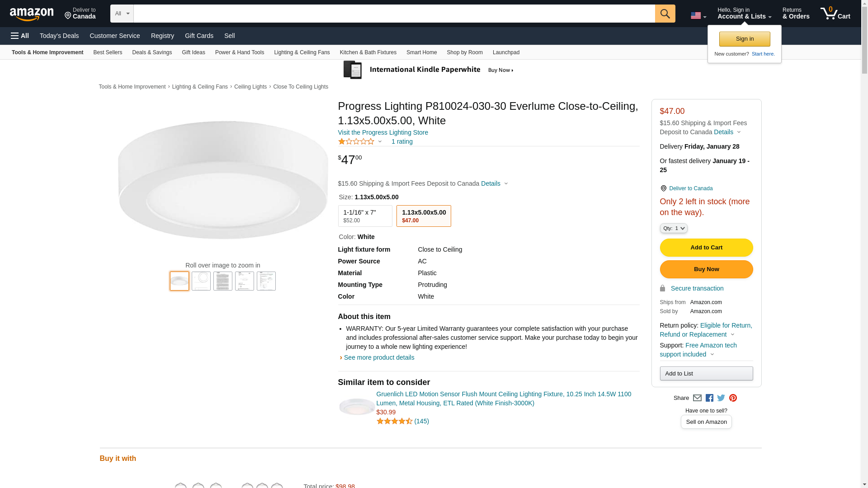This screenshot has width=868, height=488.
Task: Open the Qty quantity dropdown
Action: tap(674, 228)
